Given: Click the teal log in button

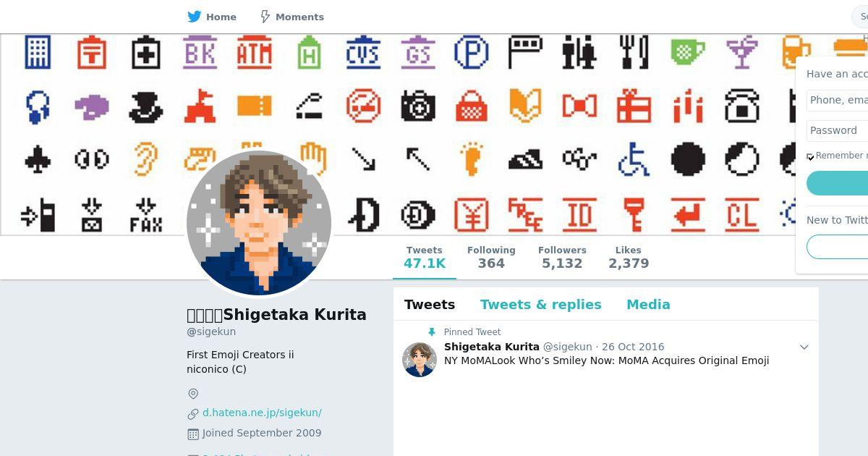Looking at the screenshot, I should (837, 183).
